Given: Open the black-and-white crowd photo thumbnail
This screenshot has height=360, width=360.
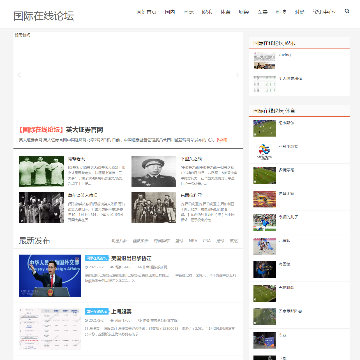Looking at the screenshot, I should (41, 207).
